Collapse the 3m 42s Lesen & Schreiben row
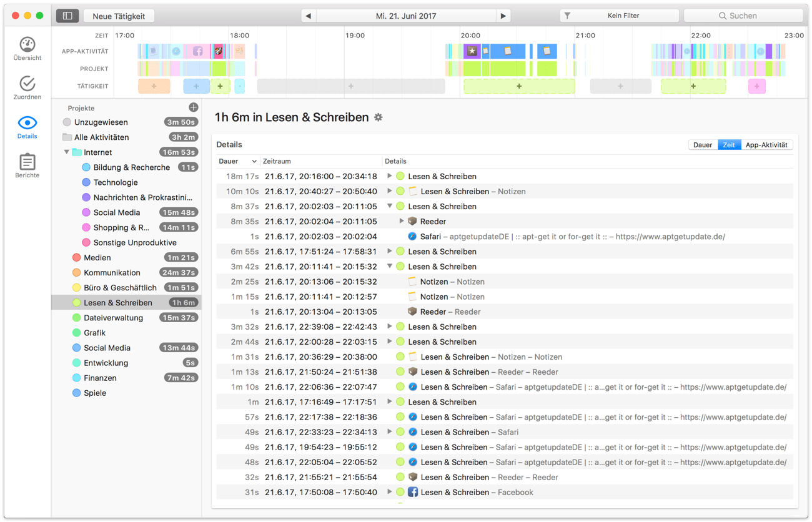This screenshot has width=812, height=522. point(389,267)
